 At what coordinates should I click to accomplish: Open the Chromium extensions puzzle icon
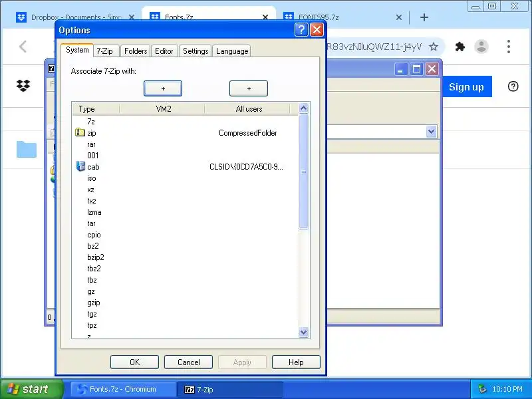click(x=460, y=47)
